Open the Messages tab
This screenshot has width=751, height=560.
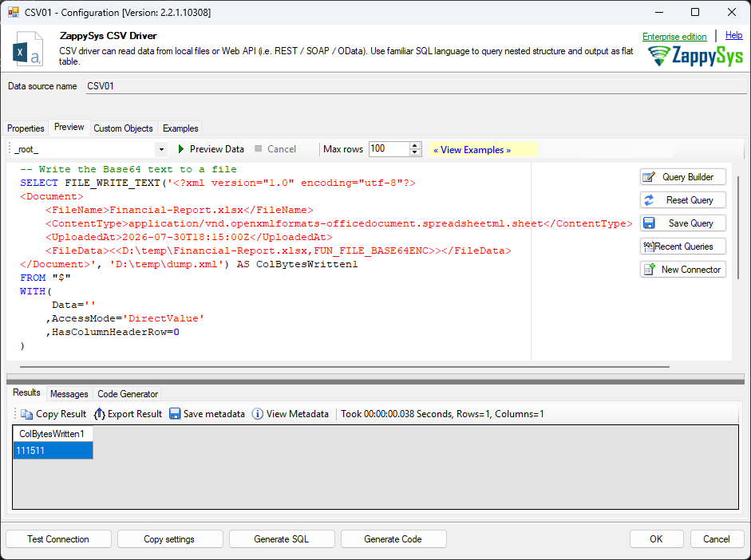point(69,394)
